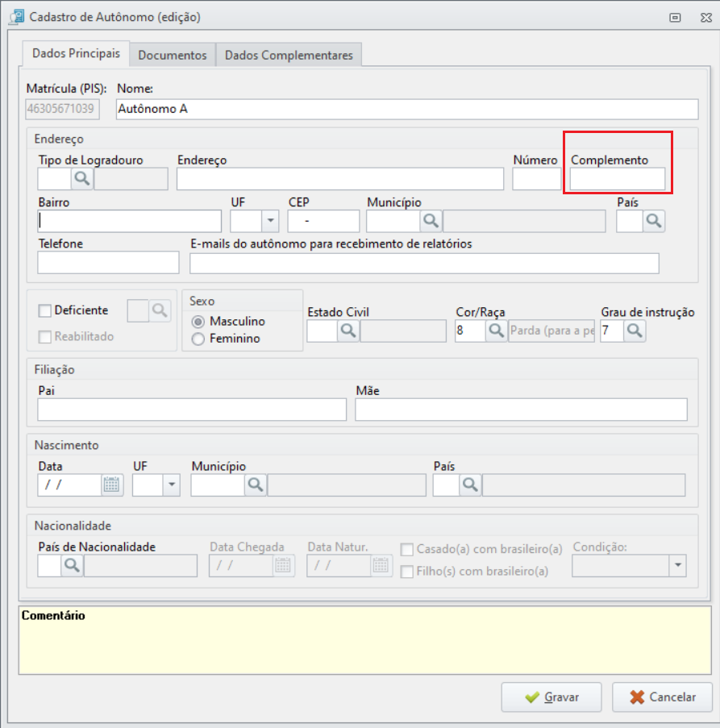This screenshot has width=720, height=728.
Task: Select the Feminino radio option
Action: (x=198, y=339)
